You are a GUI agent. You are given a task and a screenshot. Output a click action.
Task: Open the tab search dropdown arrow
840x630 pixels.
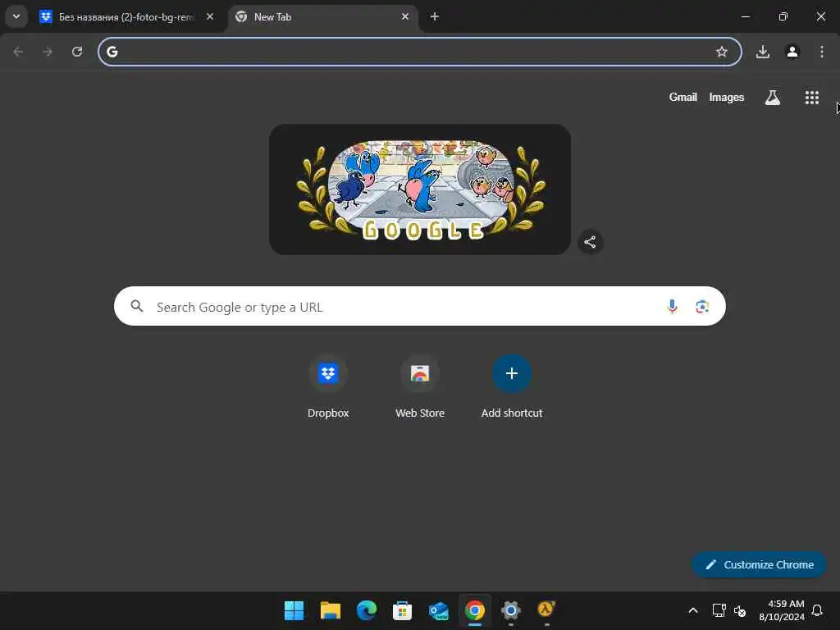coord(16,16)
